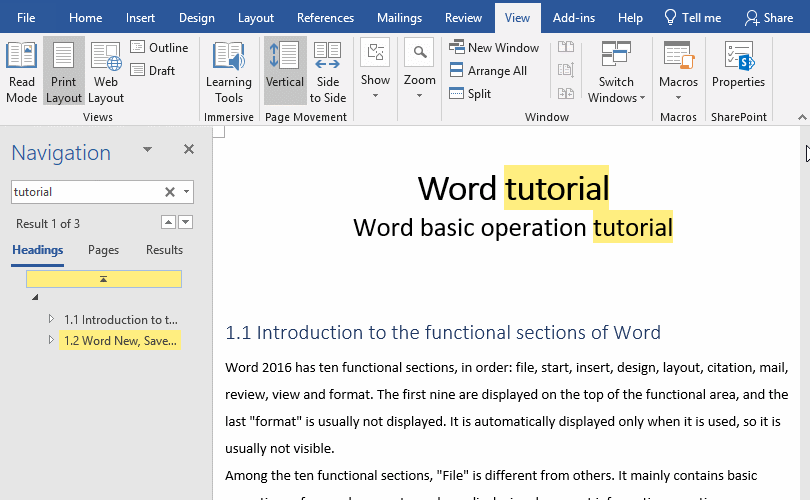Image resolution: width=810 pixels, height=500 pixels.
Task: Jump to document beginning bar
Action: (104, 279)
